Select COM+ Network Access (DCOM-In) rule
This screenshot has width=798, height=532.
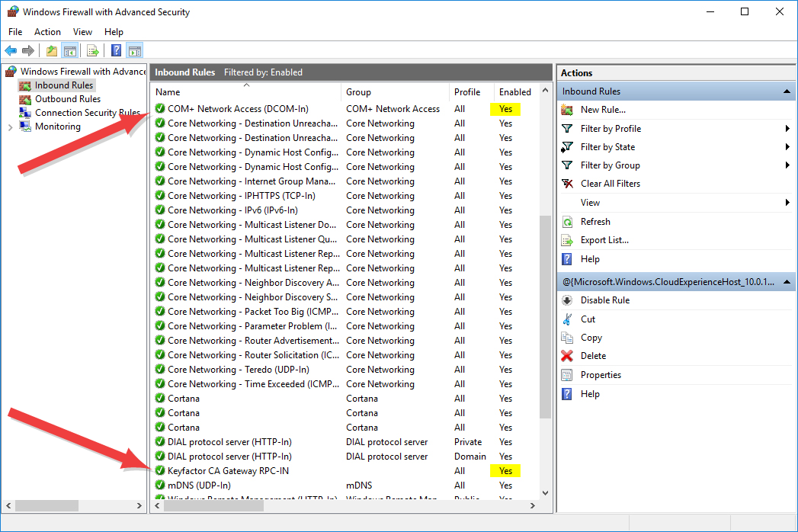coord(238,108)
